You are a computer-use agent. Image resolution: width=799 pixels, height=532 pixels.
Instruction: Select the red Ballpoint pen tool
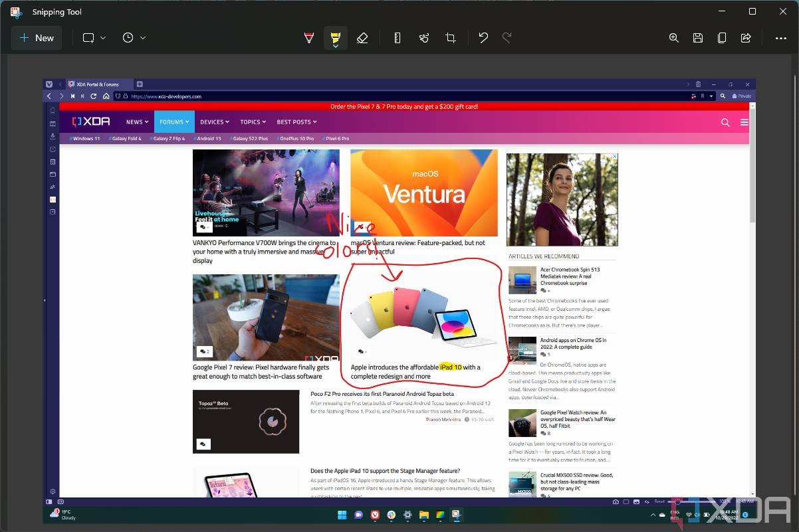(x=309, y=38)
